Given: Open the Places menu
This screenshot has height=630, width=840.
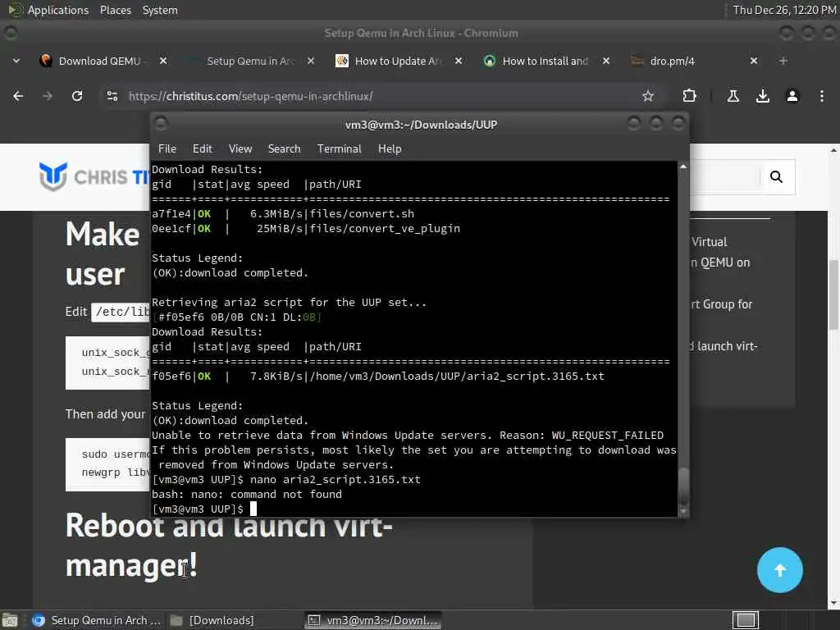Looking at the screenshot, I should (115, 10).
